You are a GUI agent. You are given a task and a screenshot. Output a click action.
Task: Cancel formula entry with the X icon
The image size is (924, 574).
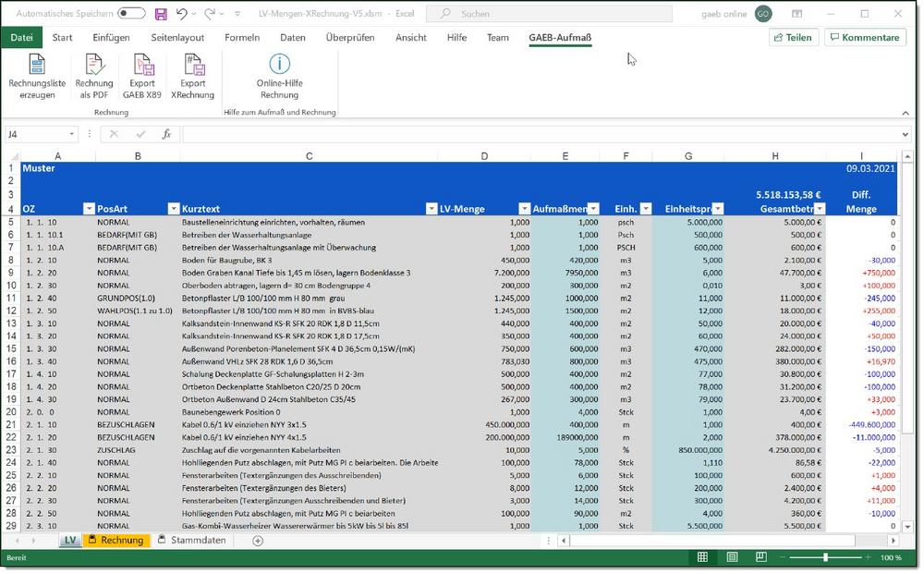[x=114, y=134]
